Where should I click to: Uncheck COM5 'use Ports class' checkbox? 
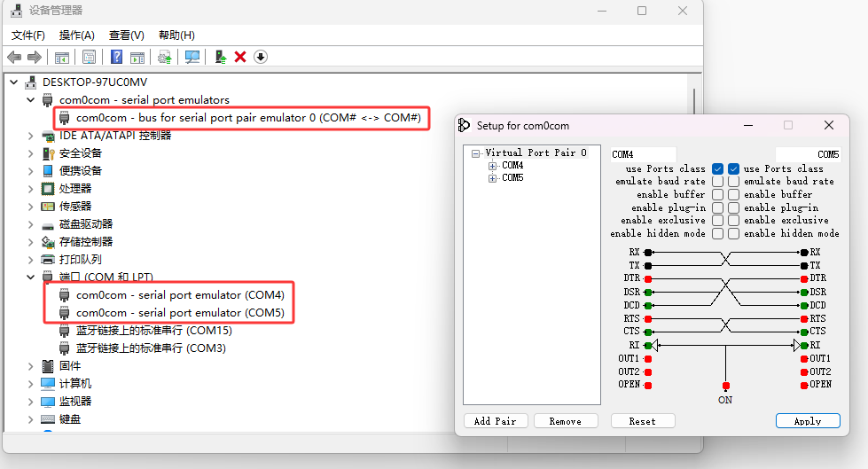pos(733,168)
